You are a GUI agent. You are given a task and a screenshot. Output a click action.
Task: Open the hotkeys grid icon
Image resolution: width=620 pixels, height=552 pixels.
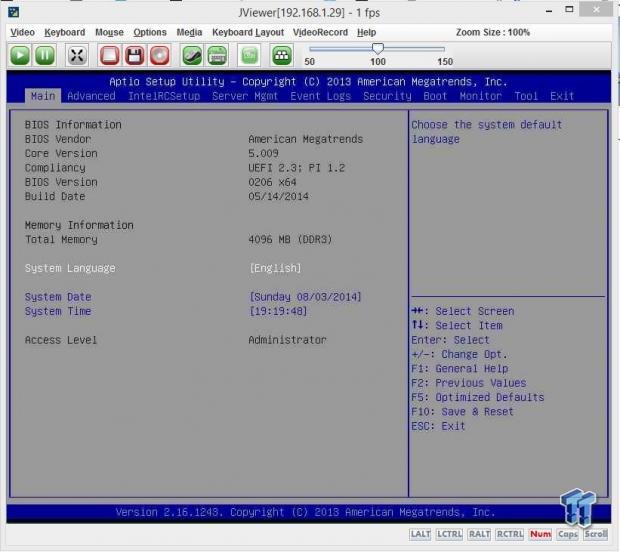coord(282,55)
